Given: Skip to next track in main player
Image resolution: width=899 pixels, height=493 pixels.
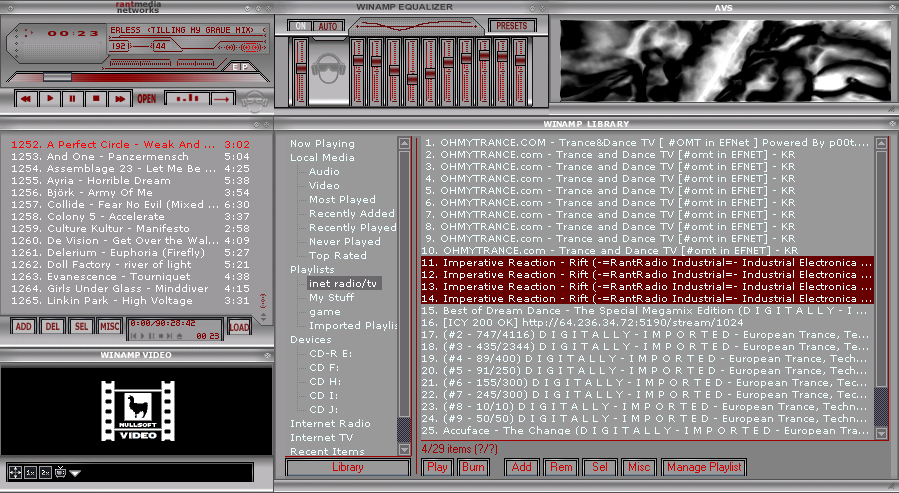Looking at the screenshot, I should (x=119, y=99).
